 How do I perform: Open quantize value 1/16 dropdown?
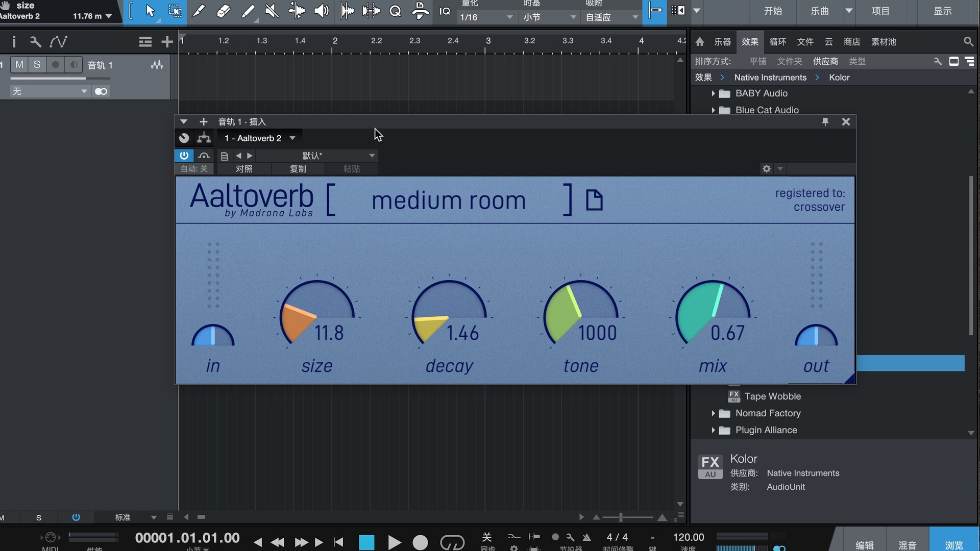[486, 17]
